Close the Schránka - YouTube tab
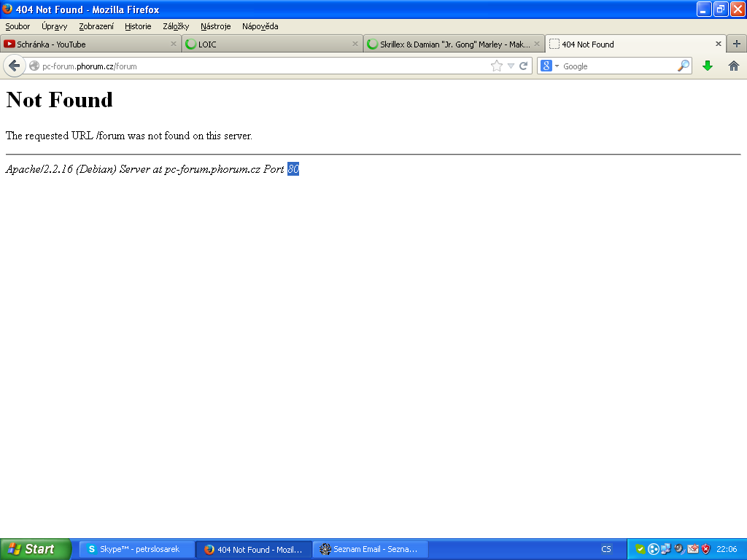This screenshot has height=560, width=747. [x=174, y=44]
